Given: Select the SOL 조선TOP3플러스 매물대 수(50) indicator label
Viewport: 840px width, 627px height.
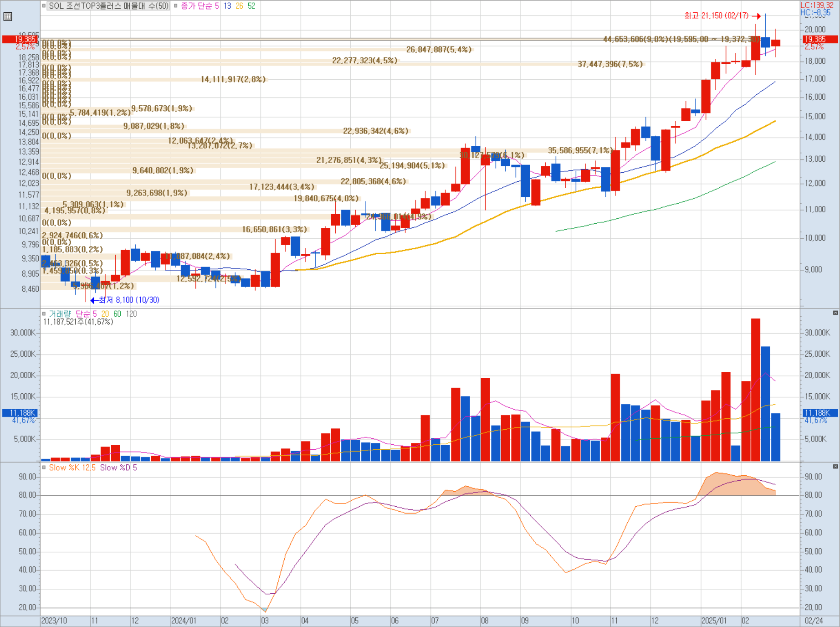Looking at the screenshot, I should click(x=109, y=6).
